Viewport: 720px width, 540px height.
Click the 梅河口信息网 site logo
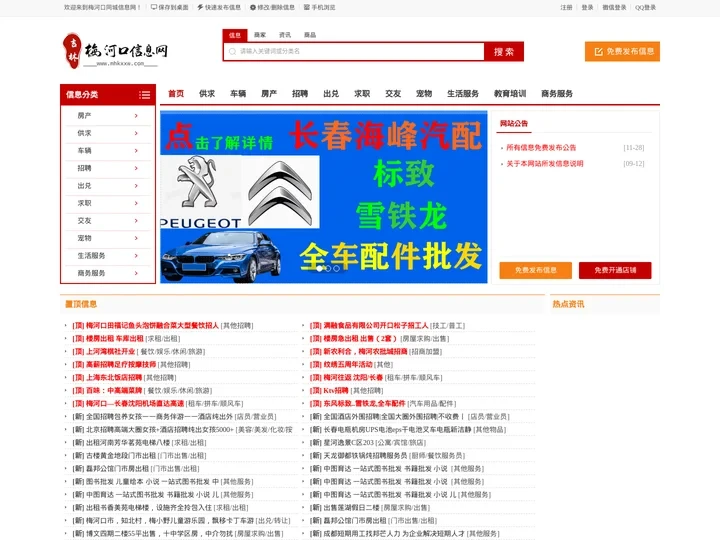click(x=115, y=51)
